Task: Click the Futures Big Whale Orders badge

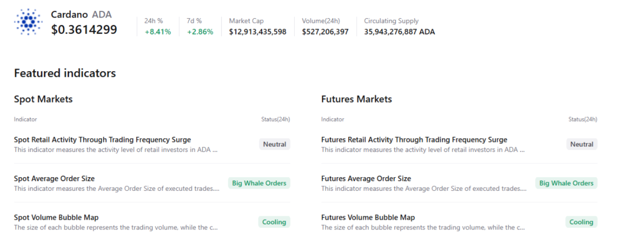Action: [566, 183]
